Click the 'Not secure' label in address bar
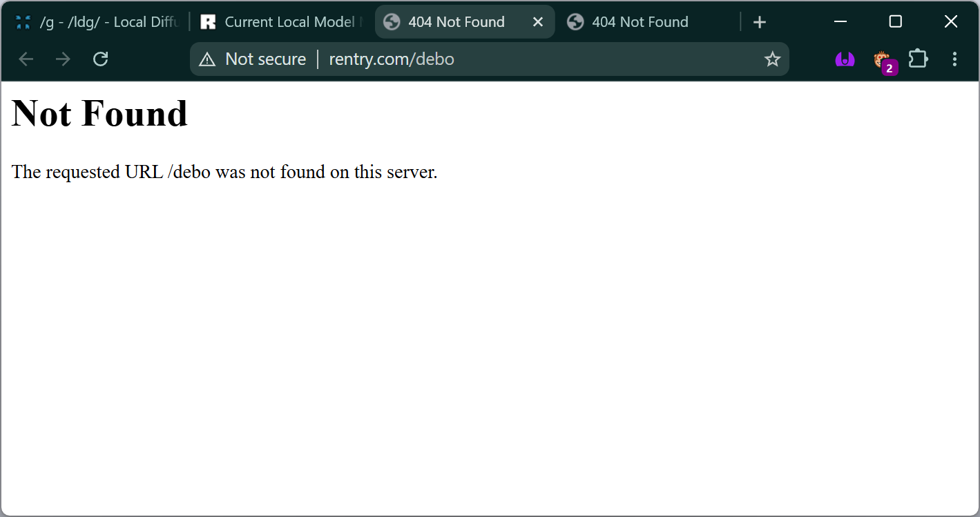 266,59
